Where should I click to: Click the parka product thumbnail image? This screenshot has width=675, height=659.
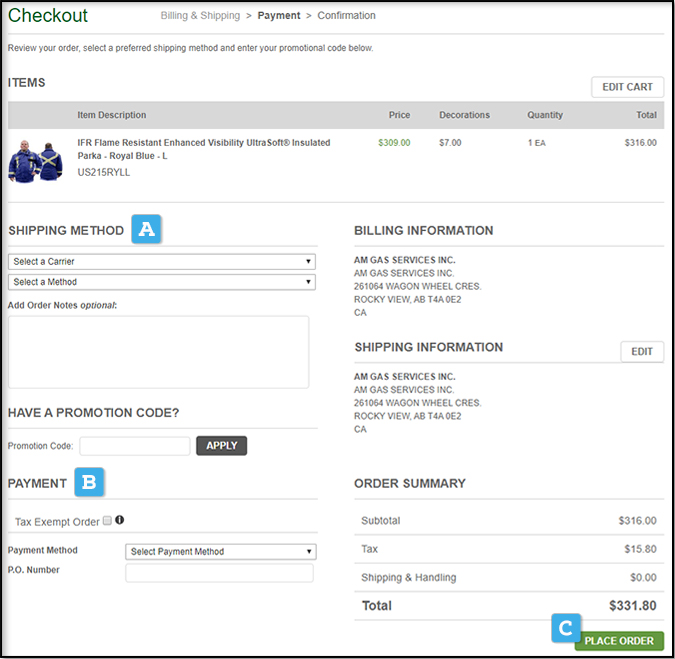[35, 159]
